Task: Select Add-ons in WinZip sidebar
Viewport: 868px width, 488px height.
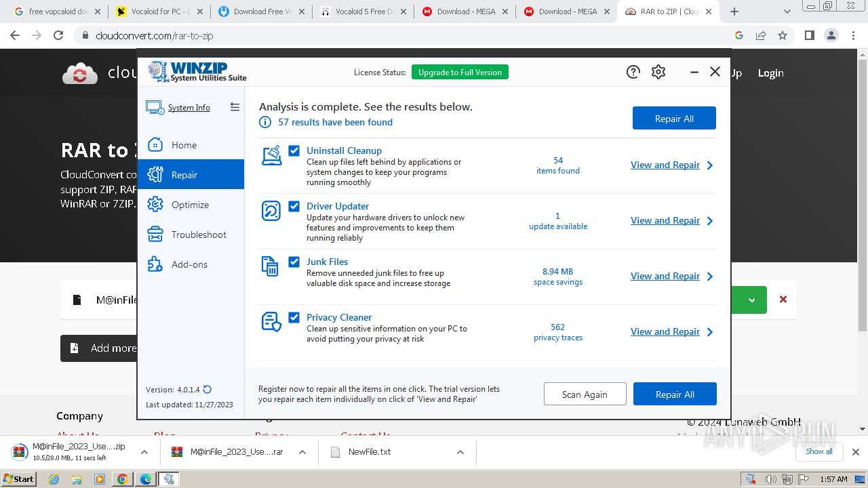Action: click(191, 264)
